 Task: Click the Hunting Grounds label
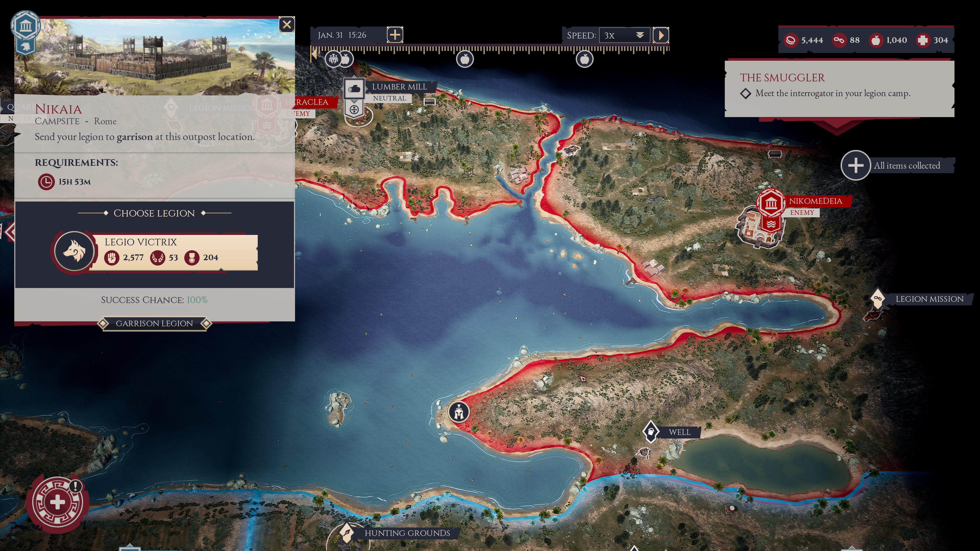(x=407, y=533)
